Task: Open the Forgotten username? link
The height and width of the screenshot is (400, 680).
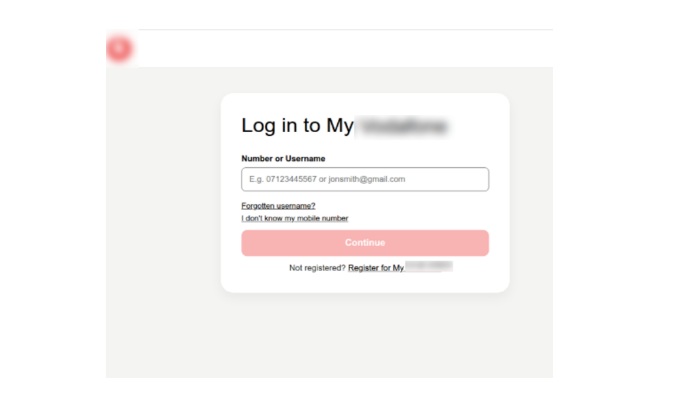Action: click(x=278, y=206)
